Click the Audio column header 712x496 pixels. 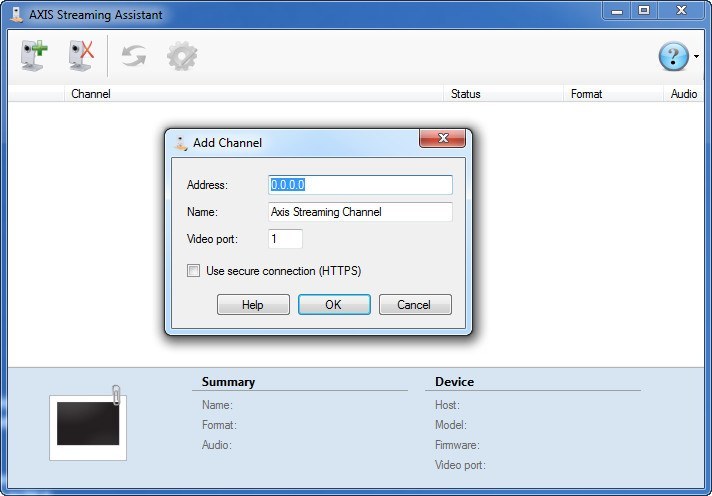point(684,94)
